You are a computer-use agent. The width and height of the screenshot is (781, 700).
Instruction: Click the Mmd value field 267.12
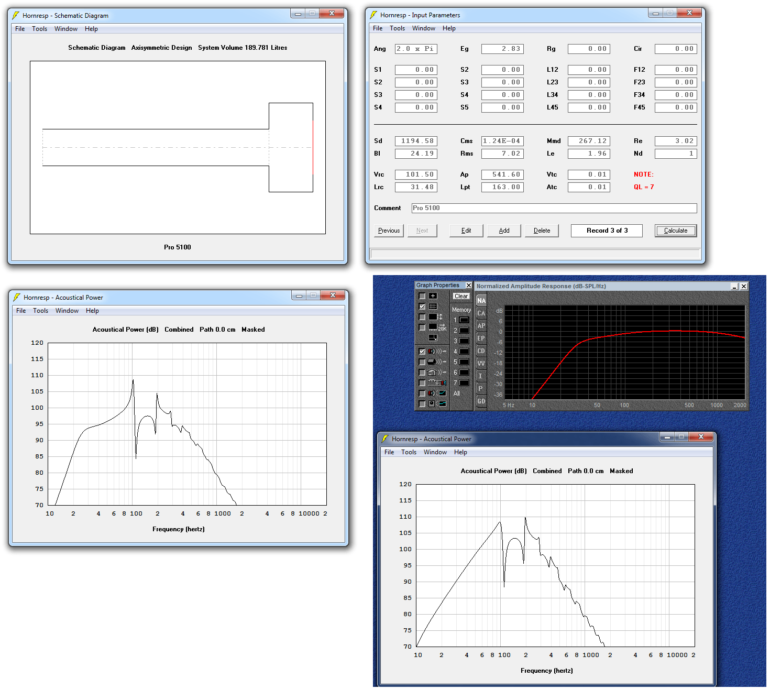(589, 141)
